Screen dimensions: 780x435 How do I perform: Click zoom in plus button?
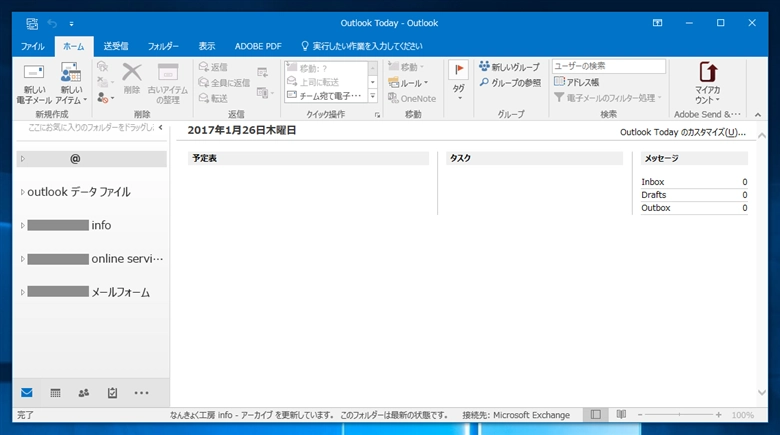click(x=718, y=415)
